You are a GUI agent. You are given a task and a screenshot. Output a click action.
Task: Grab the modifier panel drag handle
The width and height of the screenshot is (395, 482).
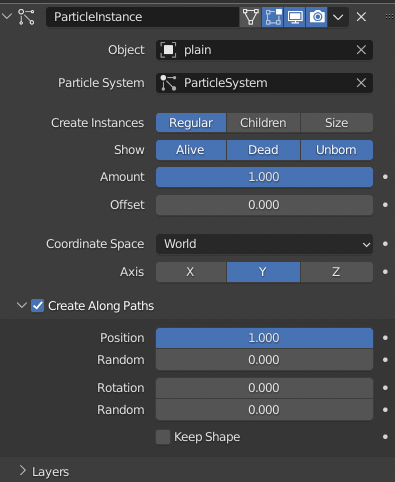point(389,16)
